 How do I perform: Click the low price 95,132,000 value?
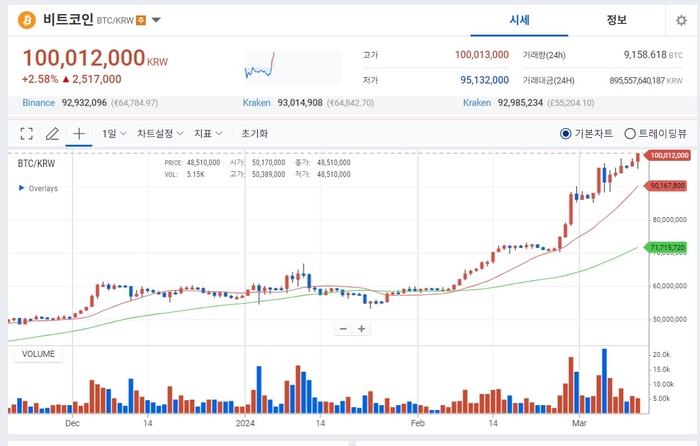coord(484,80)
